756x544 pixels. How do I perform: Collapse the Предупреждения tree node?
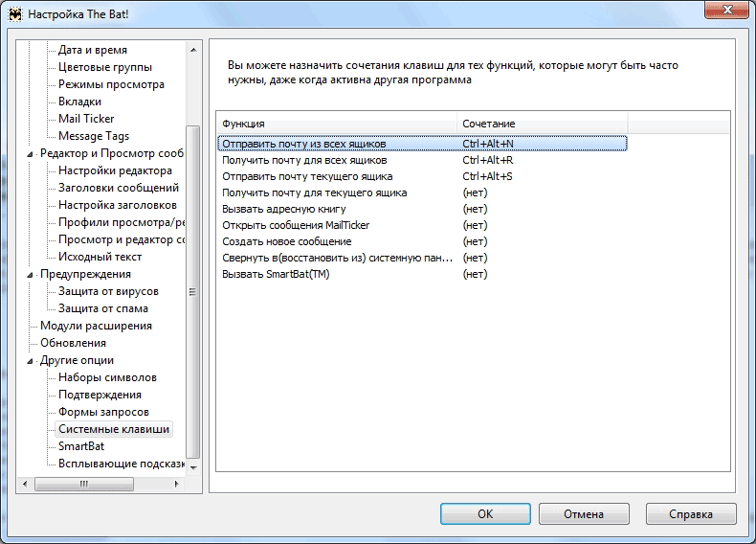point(30,275)
